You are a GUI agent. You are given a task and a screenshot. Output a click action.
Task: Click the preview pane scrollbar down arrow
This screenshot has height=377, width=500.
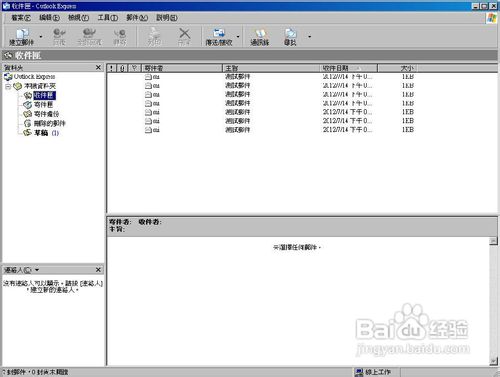coord(493,361)
